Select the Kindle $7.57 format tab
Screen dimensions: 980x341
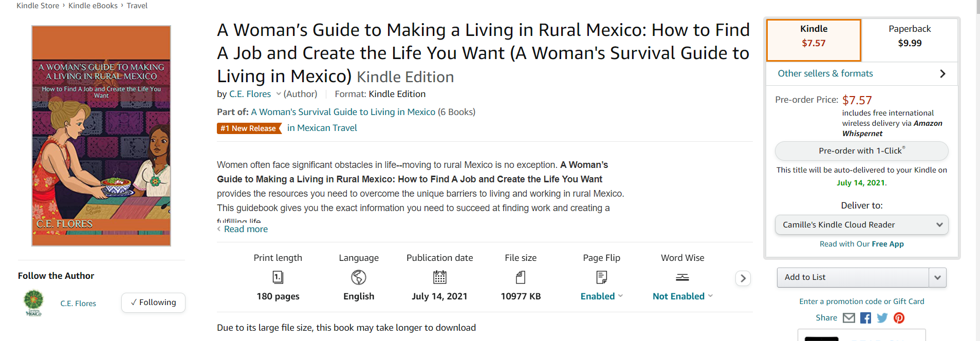click(814, 40)
